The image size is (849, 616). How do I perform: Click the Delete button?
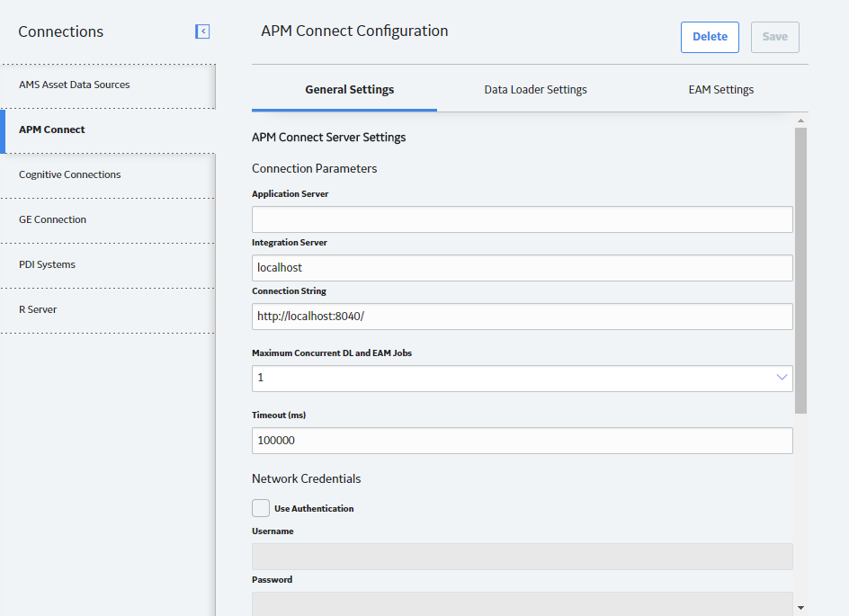[710, 38]
